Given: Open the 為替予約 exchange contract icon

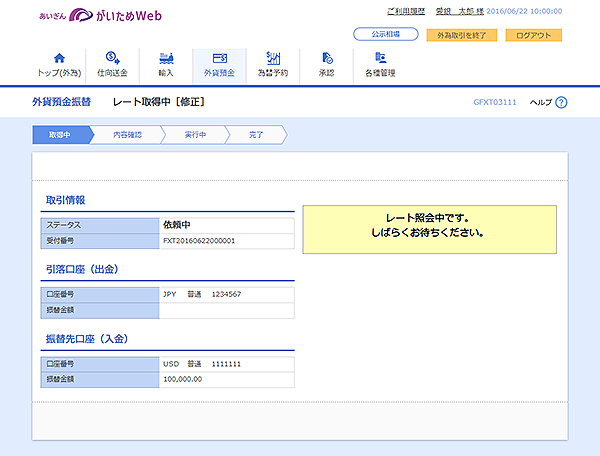Looking at the screenshot, I should point(273,58).
